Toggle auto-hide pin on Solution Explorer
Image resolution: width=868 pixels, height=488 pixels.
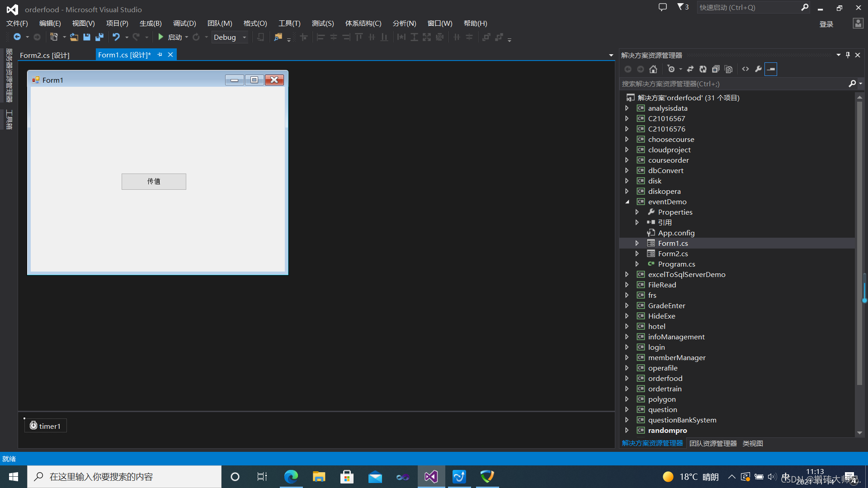pyautogui.click(x=848, y=55)
